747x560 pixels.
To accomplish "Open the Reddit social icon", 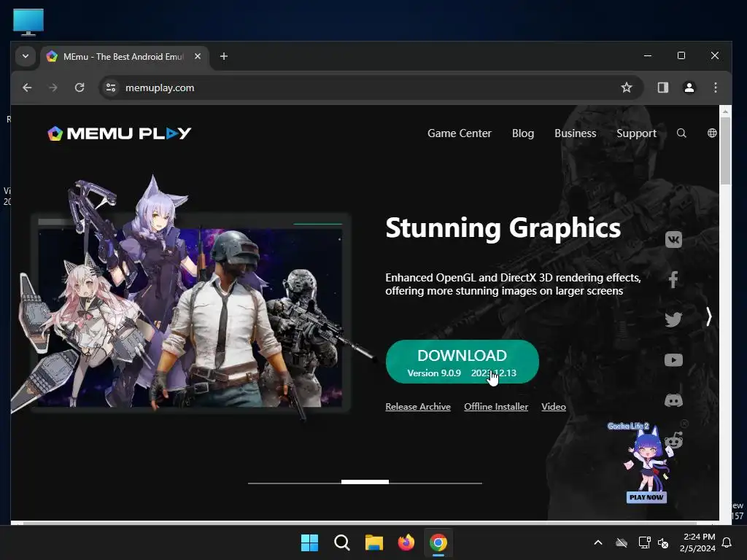I will (x=675, y=440).
